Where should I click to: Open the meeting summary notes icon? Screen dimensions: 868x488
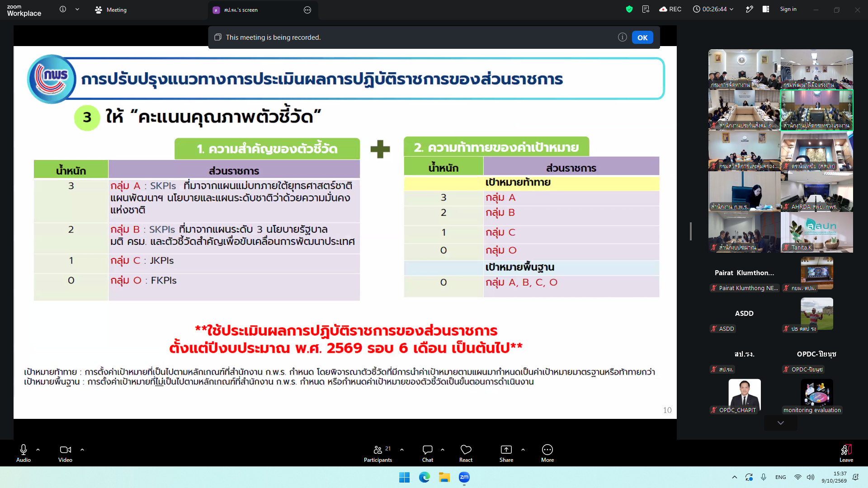(646, 9)
